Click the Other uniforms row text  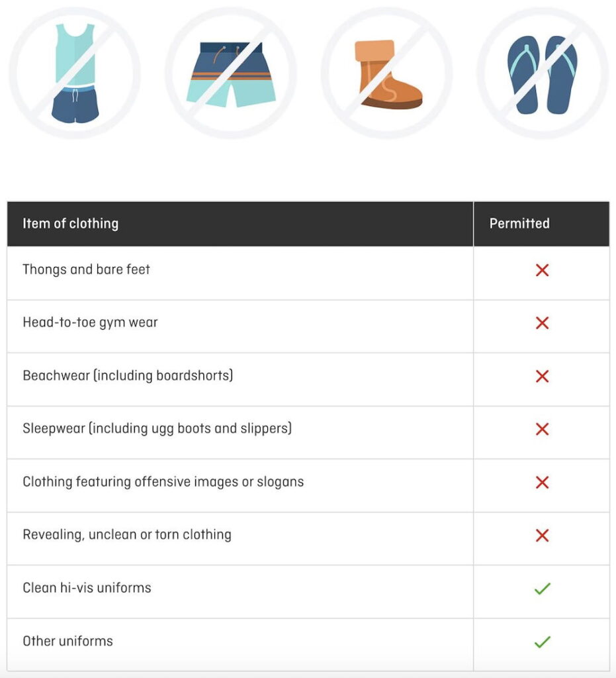pyautogui.click(x=68, y=641)
